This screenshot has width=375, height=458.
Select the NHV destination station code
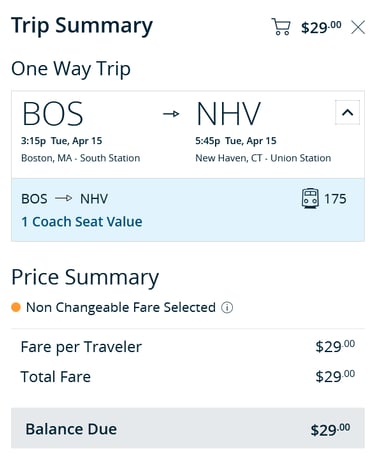pyautogui.click(x=229, y=114)
